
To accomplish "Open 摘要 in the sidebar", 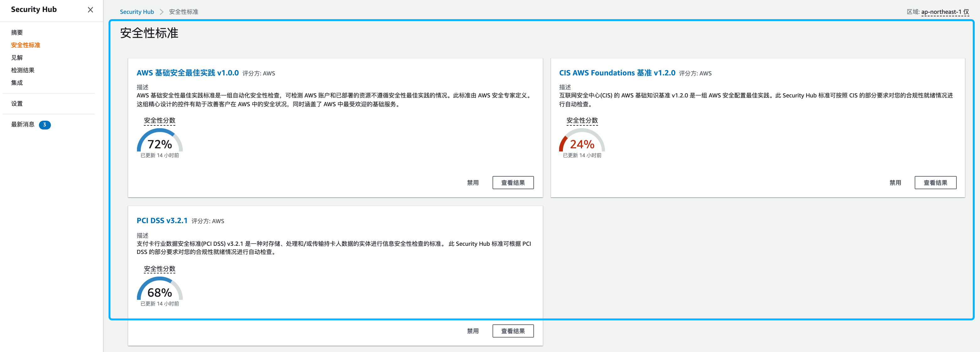I will [x=17, y=33].
